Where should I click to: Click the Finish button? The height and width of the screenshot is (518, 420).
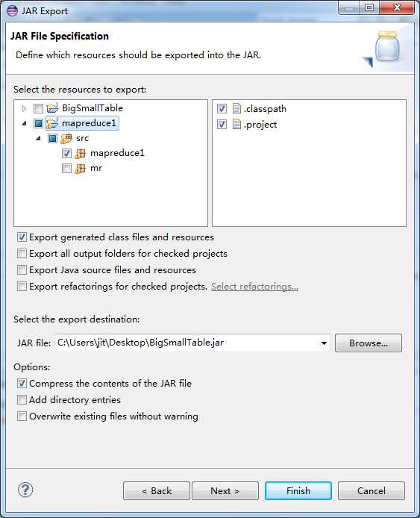pyautogui.click(x=298, y=490)
